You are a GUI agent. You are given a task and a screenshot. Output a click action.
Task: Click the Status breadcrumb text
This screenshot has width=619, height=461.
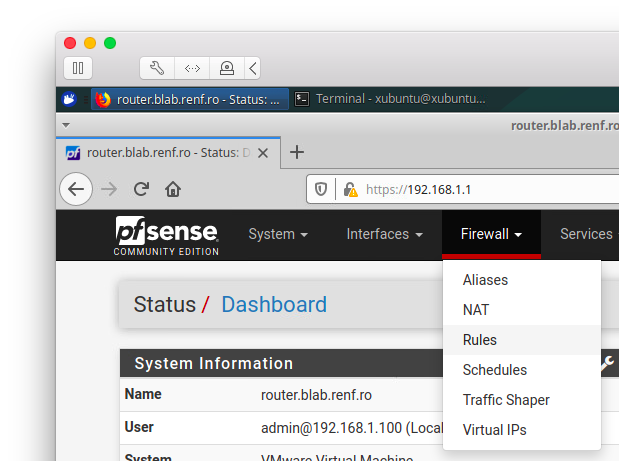point(165,304)
